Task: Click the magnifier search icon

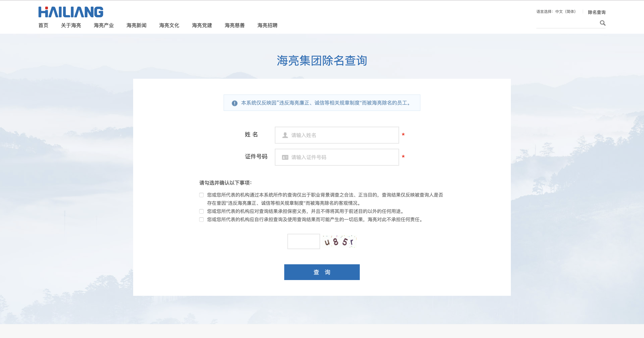Action: coord(602,23)
